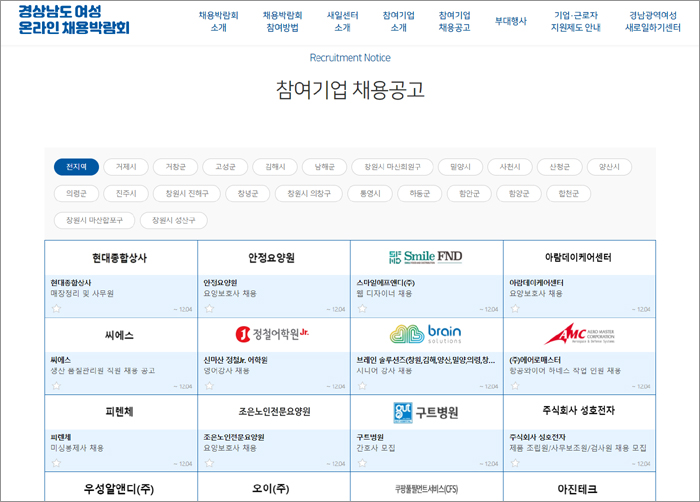Filter by 창원시 마산회원구

(392, 167)
